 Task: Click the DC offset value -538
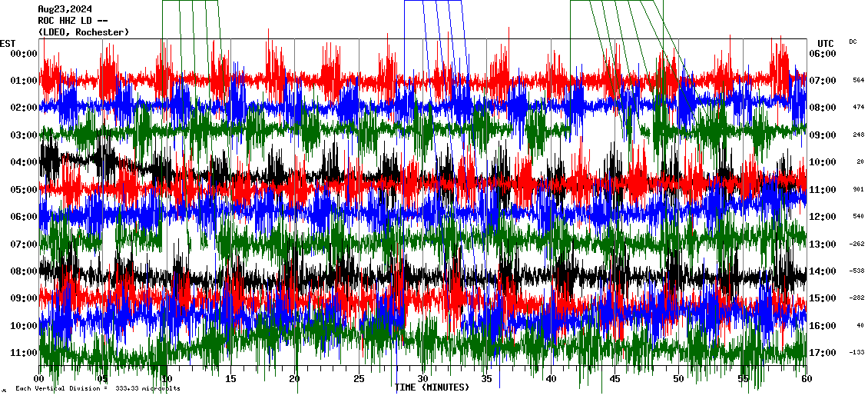click(857, 271)
